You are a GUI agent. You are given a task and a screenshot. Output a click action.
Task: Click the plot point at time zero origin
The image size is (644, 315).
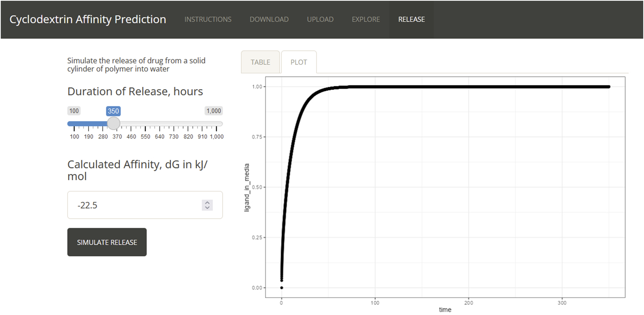[x=282, y=288]
